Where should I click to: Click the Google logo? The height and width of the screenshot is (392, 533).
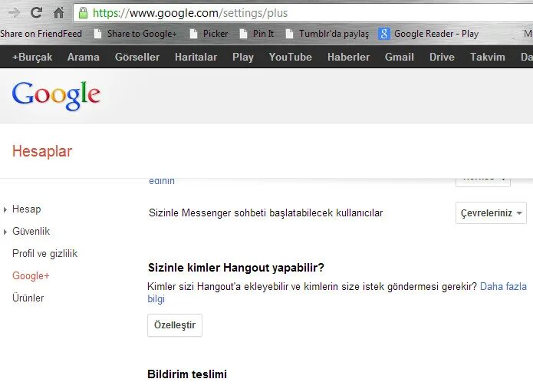pyautogui.click(x=56, y=96)
